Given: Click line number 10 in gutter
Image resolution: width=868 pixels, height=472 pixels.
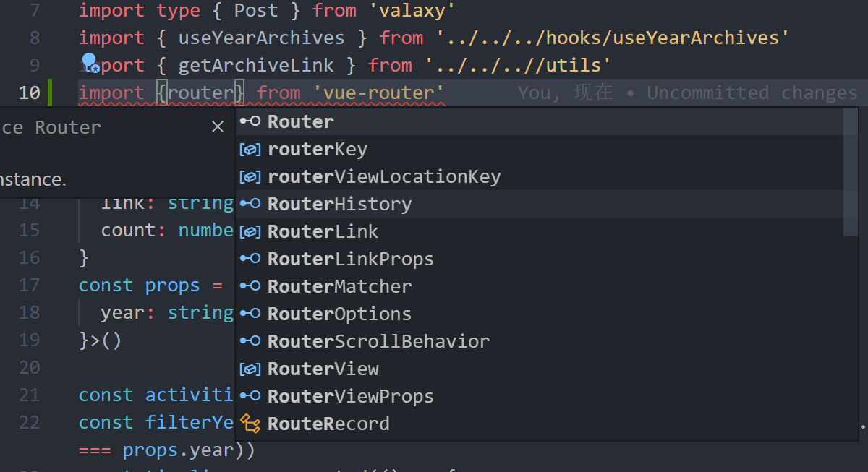Looking at the screenshot, I should pyautogui.click(x=29, y=93).
